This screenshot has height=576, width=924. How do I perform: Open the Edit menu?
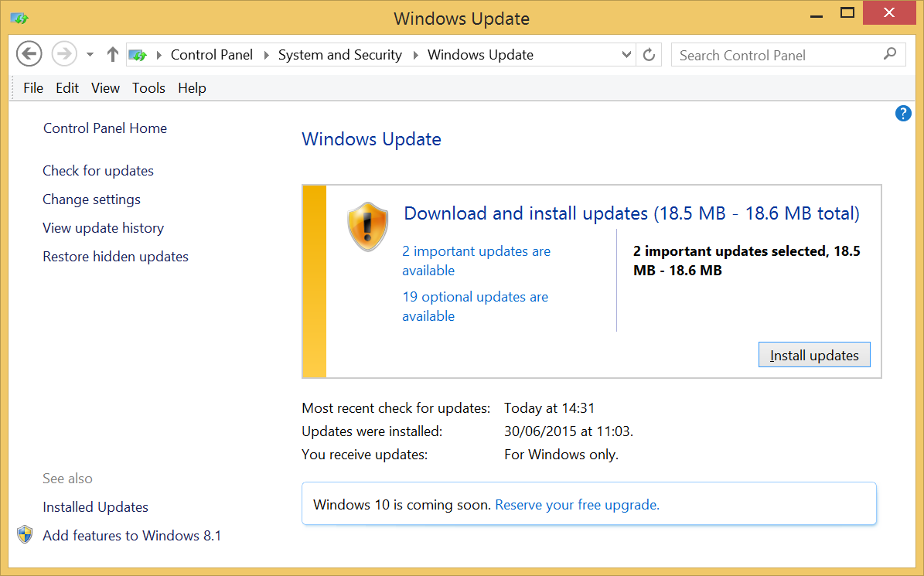67,88
